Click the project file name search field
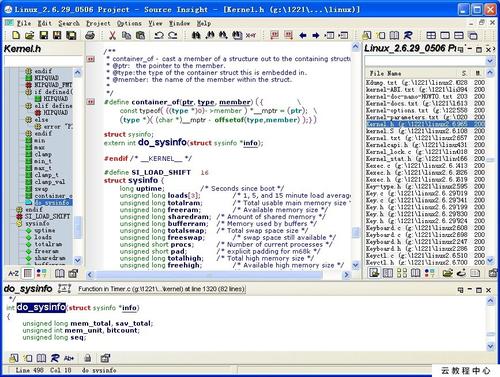The image size is (500, 377). click(425, 61)
